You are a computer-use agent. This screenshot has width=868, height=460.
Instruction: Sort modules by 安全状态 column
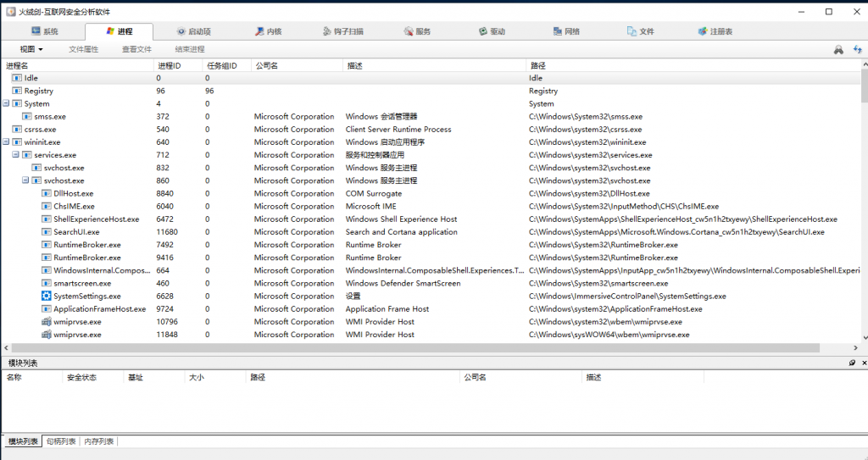tap(93, 377)
